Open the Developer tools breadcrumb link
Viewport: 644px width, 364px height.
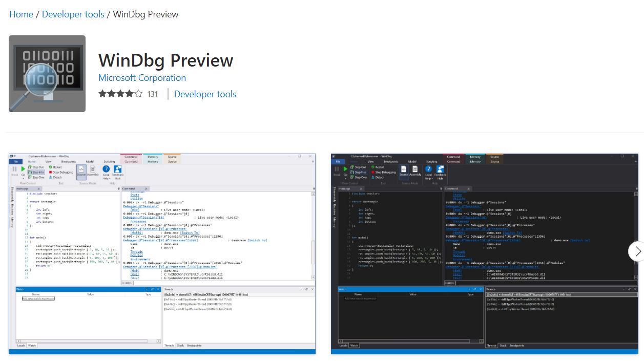point(73,14)
